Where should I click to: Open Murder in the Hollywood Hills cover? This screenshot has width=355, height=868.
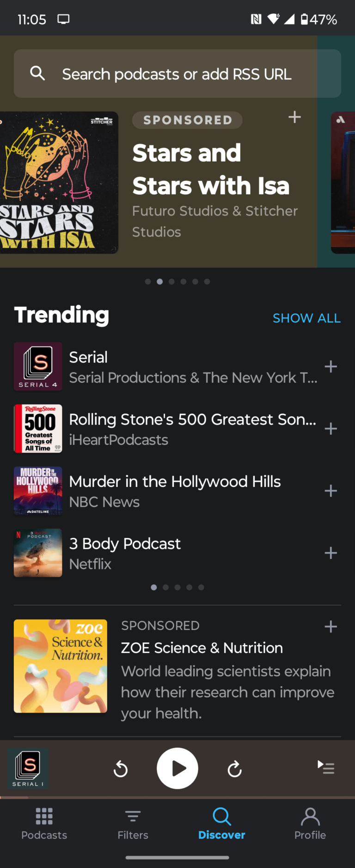tap(38, 491)
